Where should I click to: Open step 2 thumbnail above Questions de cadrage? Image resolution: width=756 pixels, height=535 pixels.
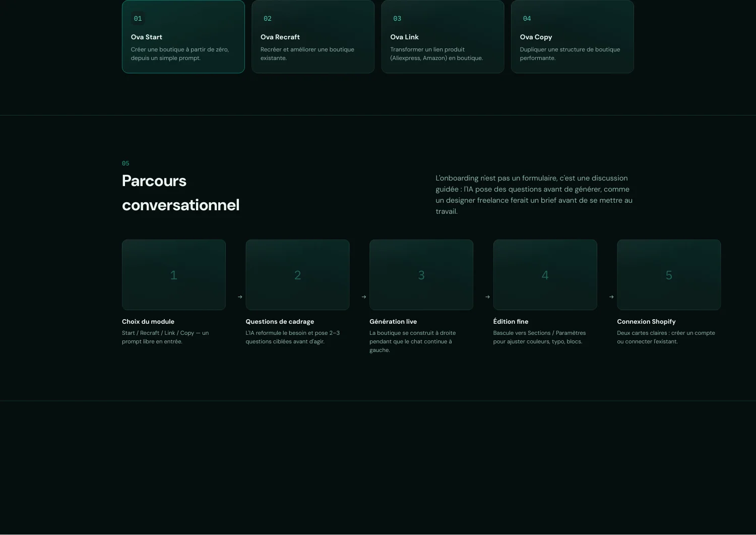point(297,275)
